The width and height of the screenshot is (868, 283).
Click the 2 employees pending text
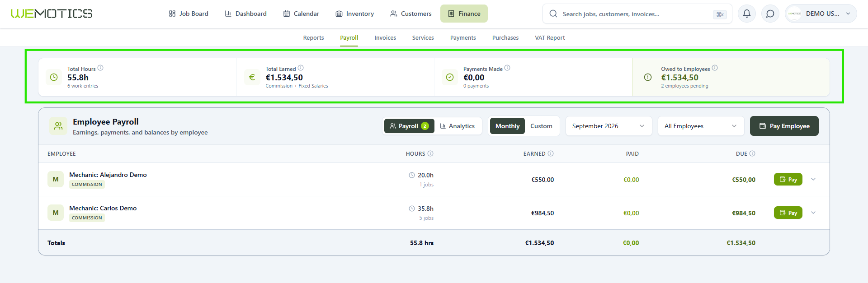684,86
